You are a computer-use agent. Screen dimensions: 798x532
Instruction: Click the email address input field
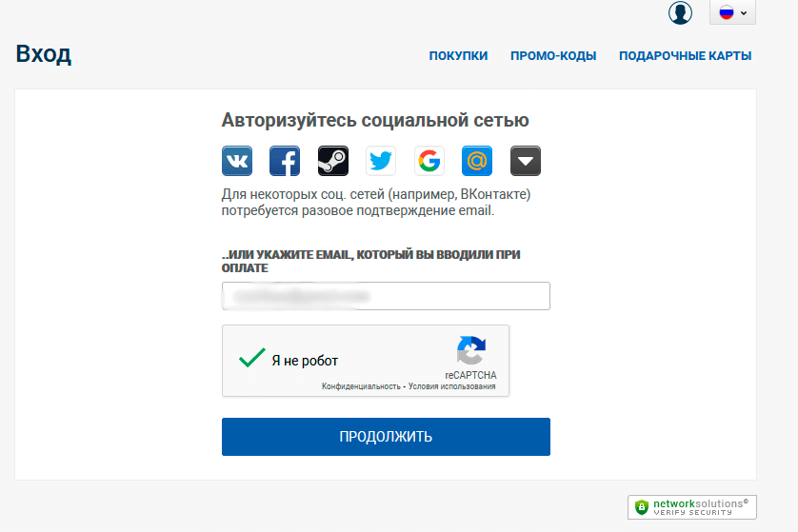coord(386,296)
